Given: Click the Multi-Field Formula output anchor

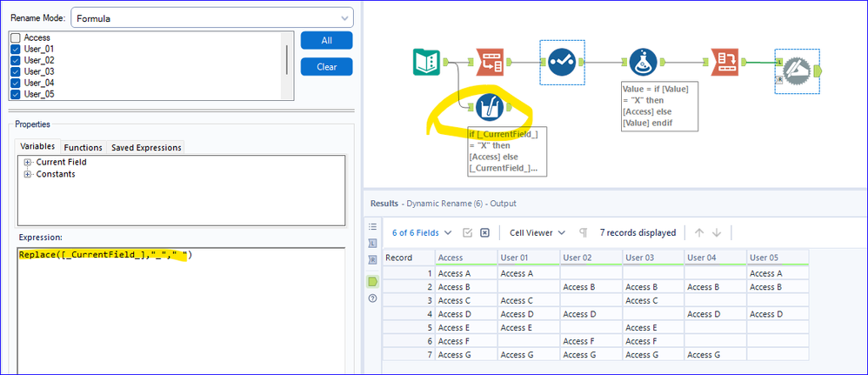Looking at the screenshot, I should pyautogui.click(x=509, y=107).
